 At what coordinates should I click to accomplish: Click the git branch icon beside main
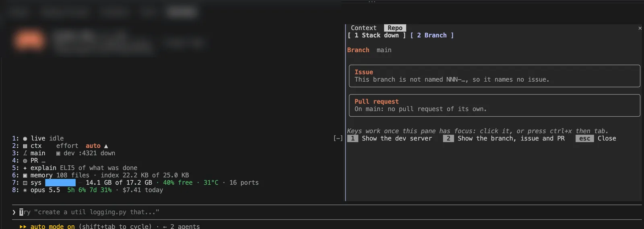(25, 153)
